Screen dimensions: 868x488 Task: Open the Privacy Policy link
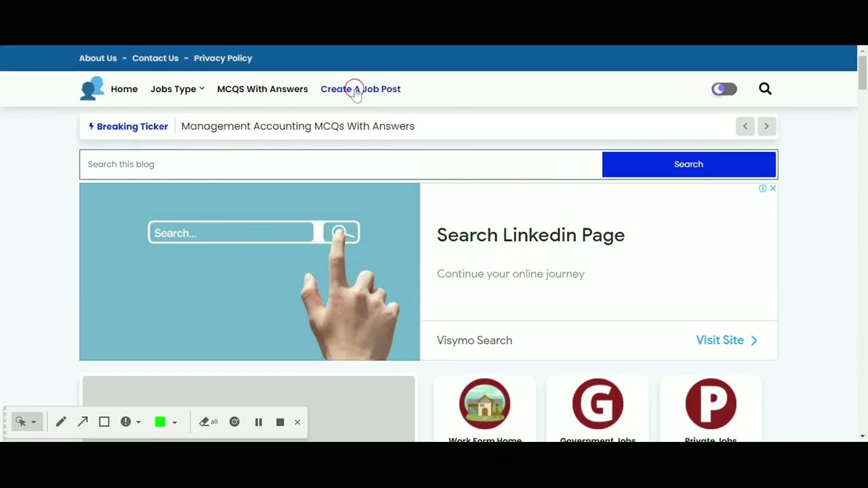(x=223, y=58)
